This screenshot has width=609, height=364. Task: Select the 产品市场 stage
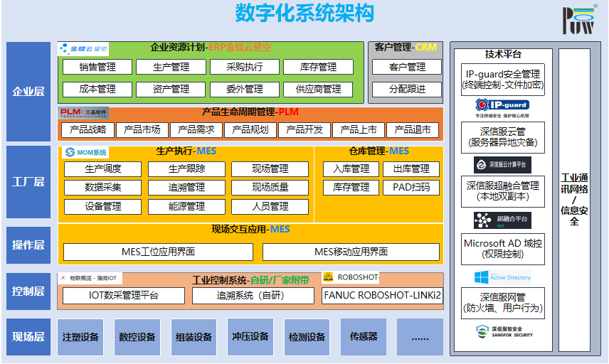click(142, 129)
